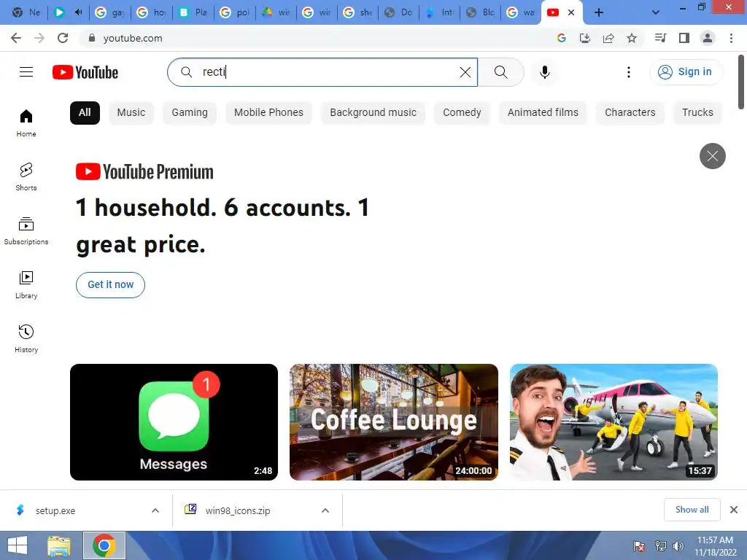
Task: Click the YouTube logo
Action: 85,72
